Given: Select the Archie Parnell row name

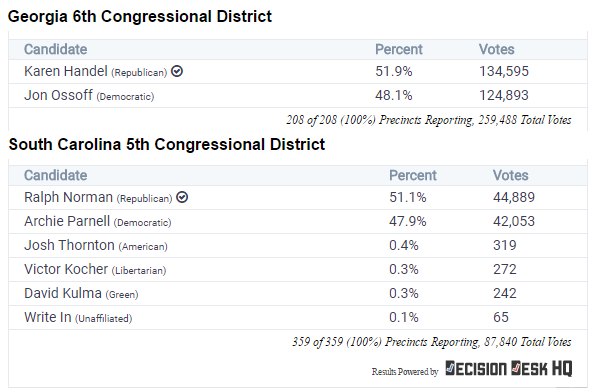Looking at the screenshot, I should click(67, 221).
